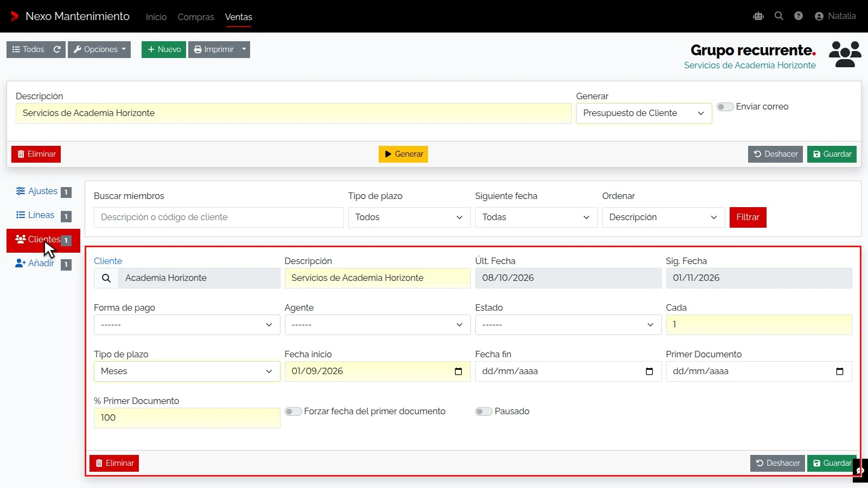Open the Compras menu
Viewport: 868px width, 488px height.
click(x=196, y=17)
